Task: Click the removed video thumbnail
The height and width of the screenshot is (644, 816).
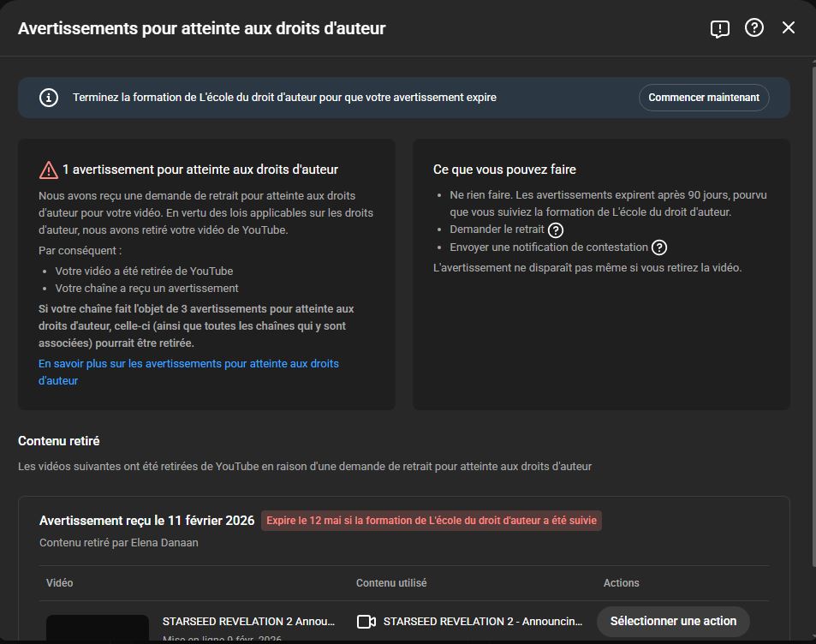Action: pyautogui.click(x=98, y=628)
